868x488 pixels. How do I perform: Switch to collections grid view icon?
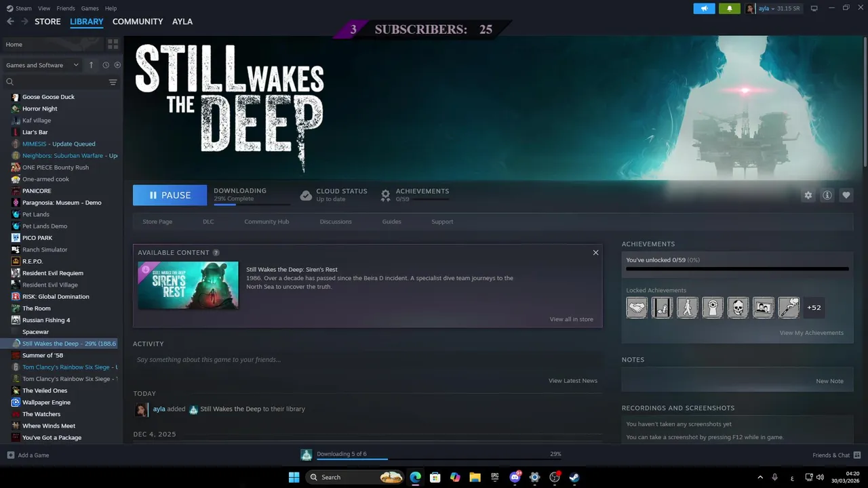pyautogui.click(x=113, y=44)
